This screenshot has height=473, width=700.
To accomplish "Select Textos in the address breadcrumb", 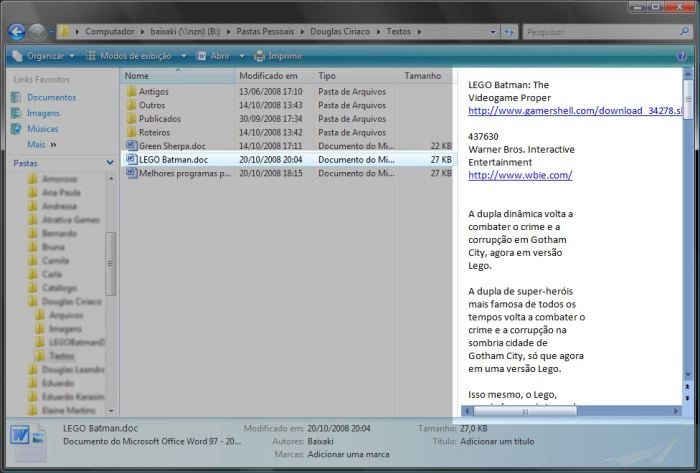I will click(x=399, y=32).
